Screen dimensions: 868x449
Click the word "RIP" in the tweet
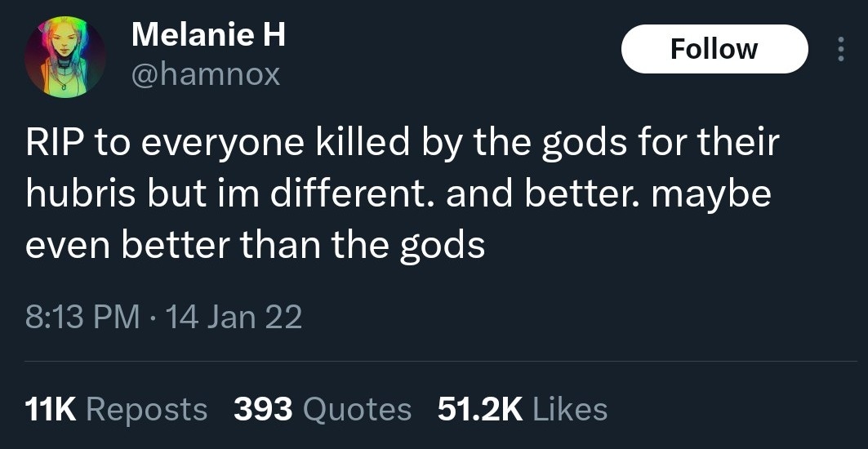coord(55,144)
